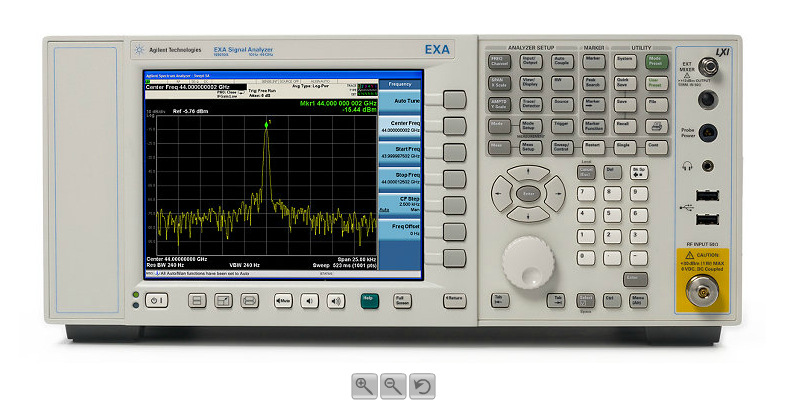Click the down arrow navigation key
Screen dimensions: 785x405
pos(528,214)
